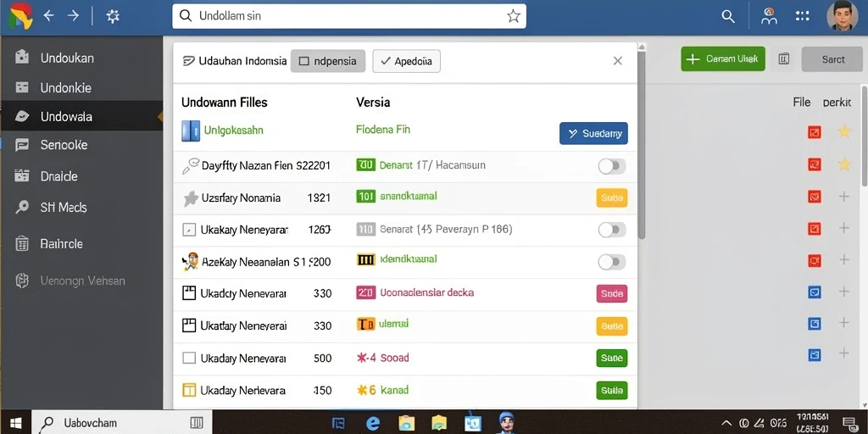Open Senooke in the sidebar menu
Screen dimensions: 868x434
[x=82, y=145]
